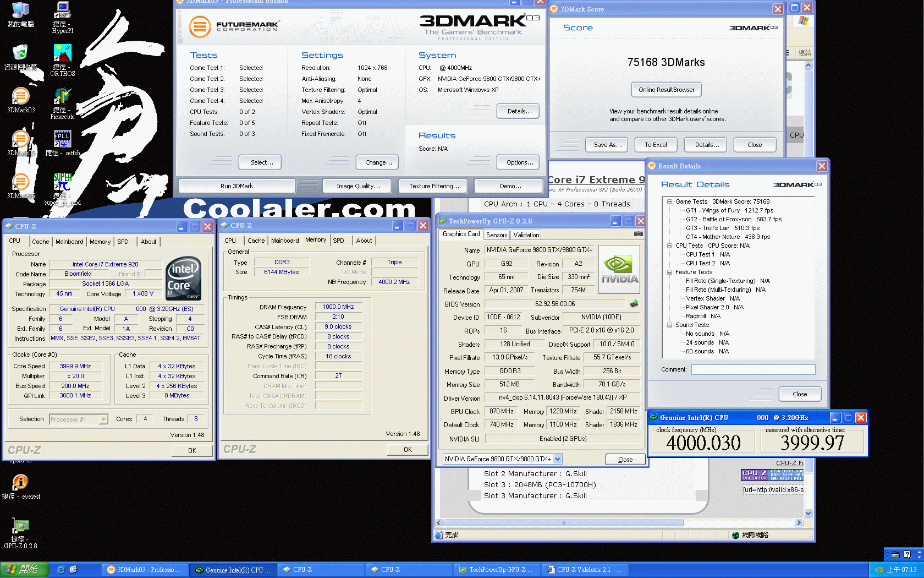This screenshot has width=924, height=578.
Task: Click the NVIDIA logo in GPU-Z
Action: 619,270
